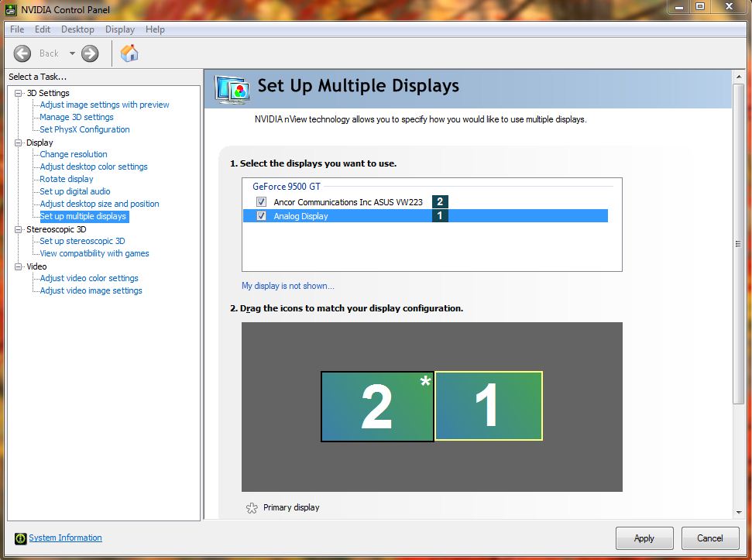Screen dimensions: 752x560
Task: Select Set up multiple displays task
Action: (84, 216)
